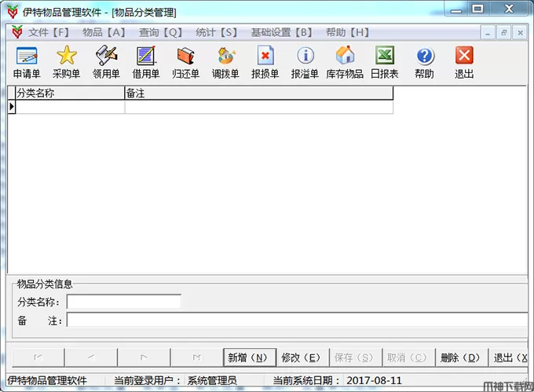Click the 新增（N） button
The image size is (534, 392).
click(x=249, y=357)
